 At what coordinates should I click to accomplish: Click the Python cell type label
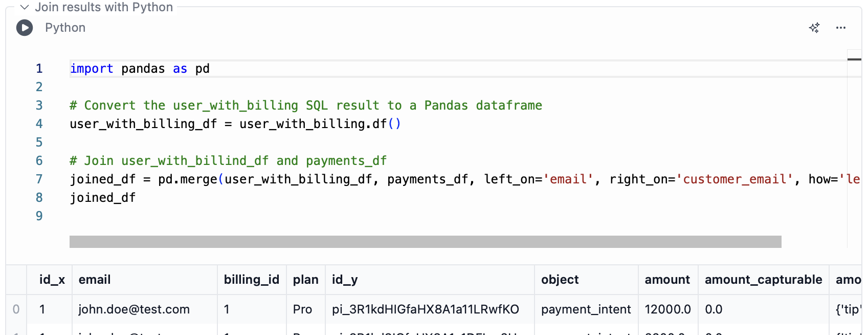pos(65,28)
